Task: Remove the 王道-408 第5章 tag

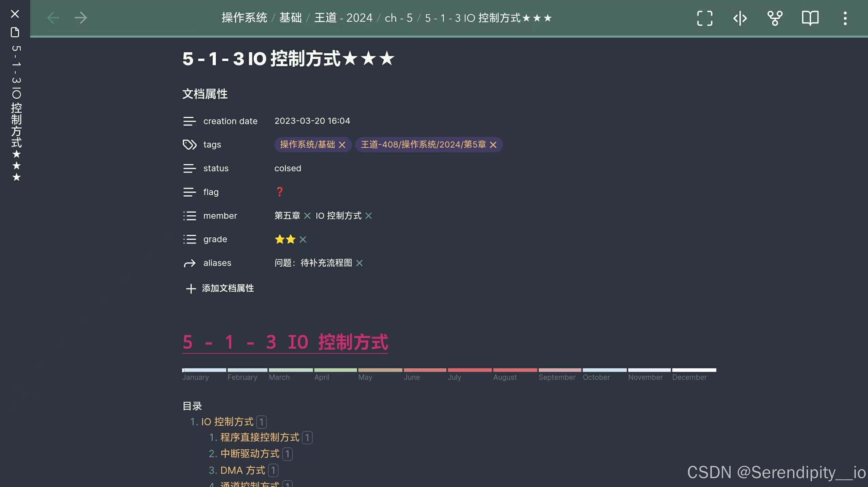Action: [493, 145]
